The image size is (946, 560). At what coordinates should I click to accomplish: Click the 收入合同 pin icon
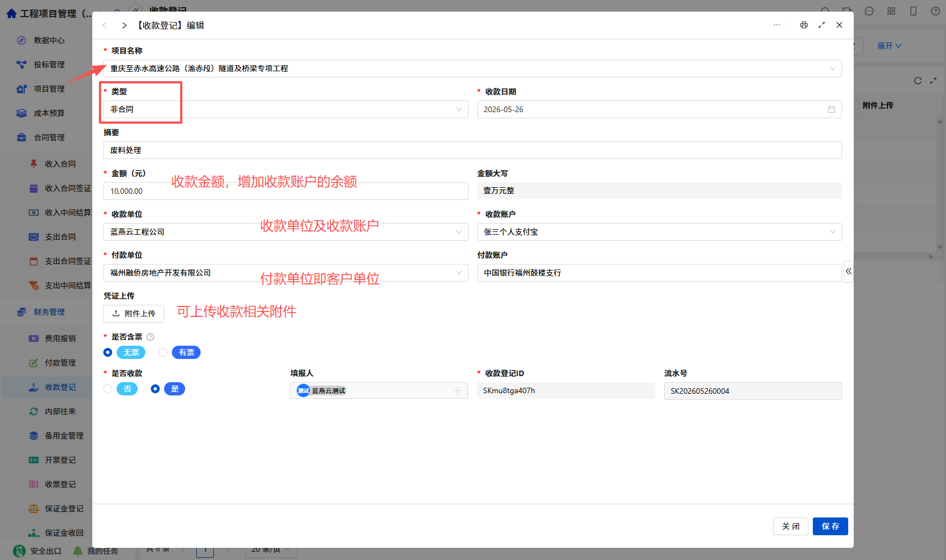[x=34, y=164]
